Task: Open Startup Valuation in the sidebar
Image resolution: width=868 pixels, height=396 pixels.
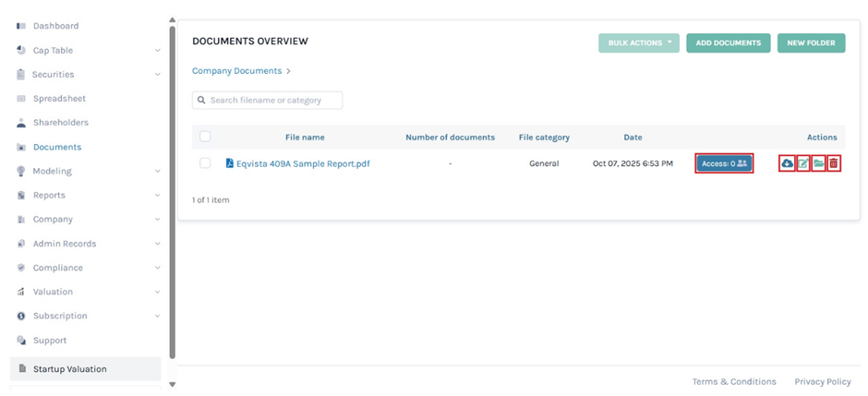Action: [69, 369]
